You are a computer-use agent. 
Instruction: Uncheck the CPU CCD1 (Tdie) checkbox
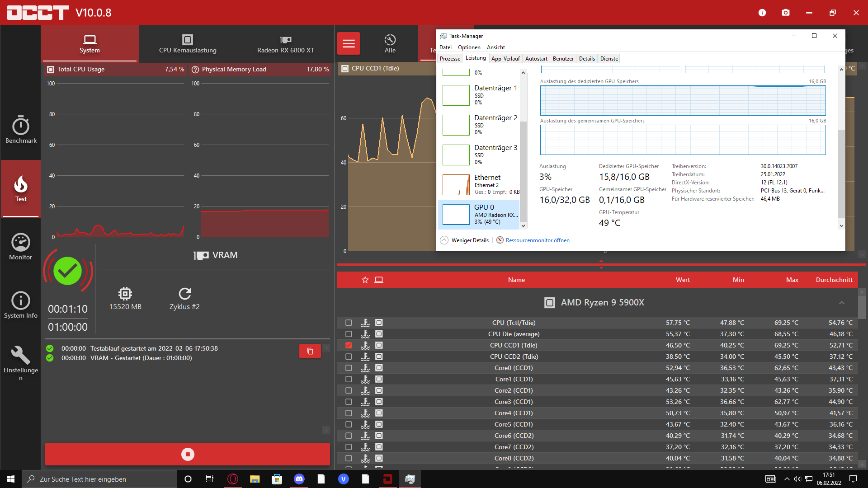(x=349, y=345)
